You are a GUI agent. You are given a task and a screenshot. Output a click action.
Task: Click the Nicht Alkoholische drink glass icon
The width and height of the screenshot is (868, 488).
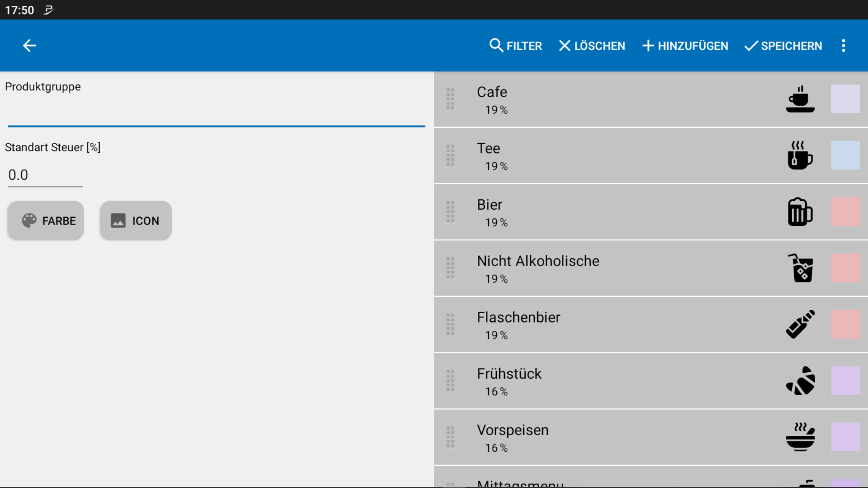[x=801, y=268]
